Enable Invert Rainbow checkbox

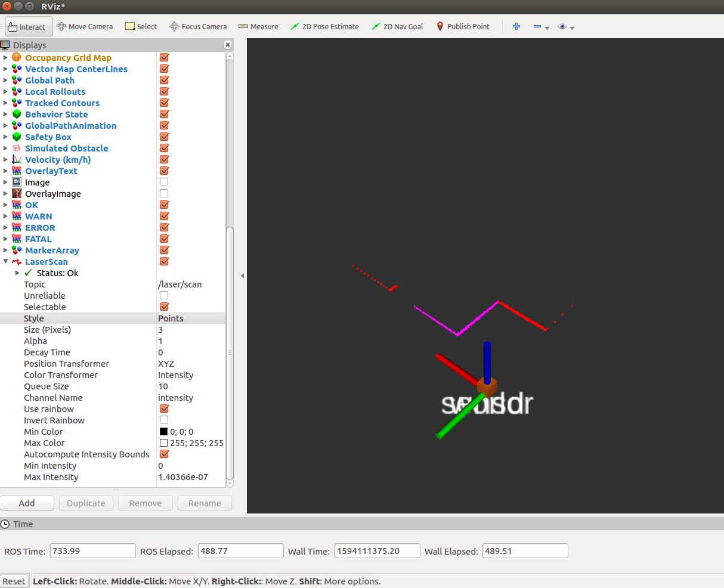[x=164, y=420]
